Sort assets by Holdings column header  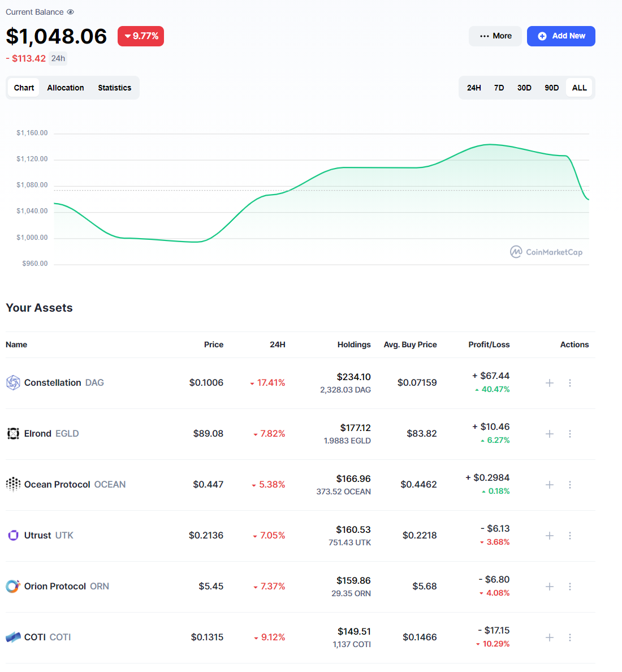354,344
